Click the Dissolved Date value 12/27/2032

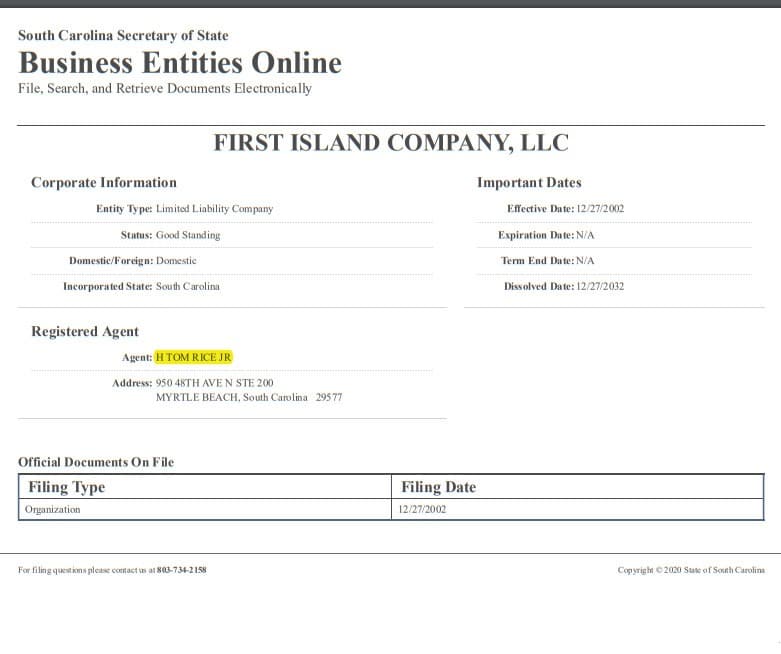pos(600,286)
